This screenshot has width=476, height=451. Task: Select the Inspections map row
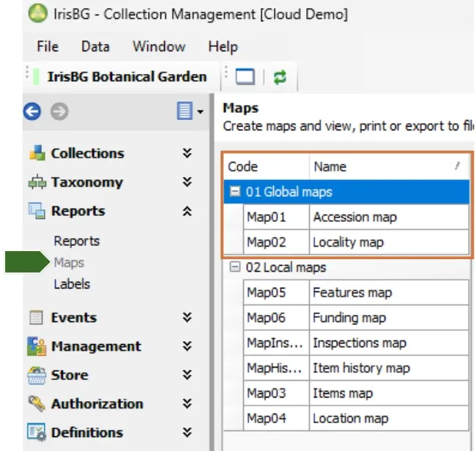356,343
